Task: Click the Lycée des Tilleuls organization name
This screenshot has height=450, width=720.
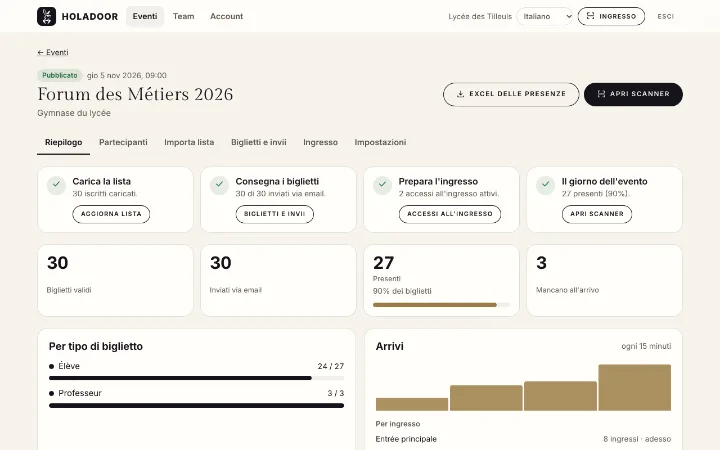Action: point(480,17)
